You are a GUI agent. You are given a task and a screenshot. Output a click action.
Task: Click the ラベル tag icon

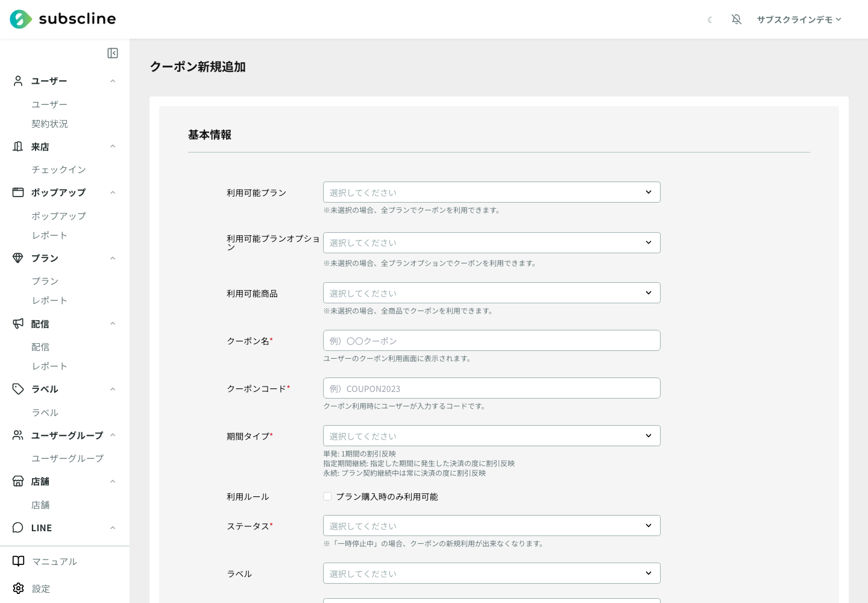18,389
